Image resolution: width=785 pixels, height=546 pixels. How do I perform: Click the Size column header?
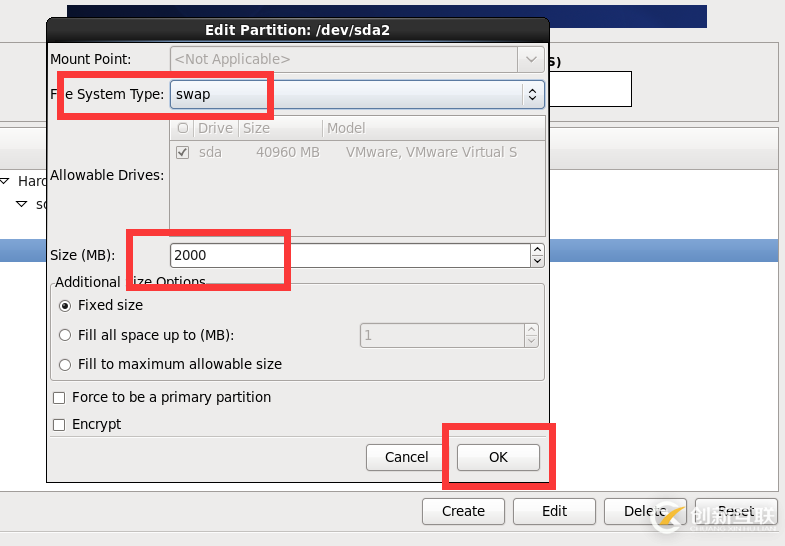tap(281, 128)
